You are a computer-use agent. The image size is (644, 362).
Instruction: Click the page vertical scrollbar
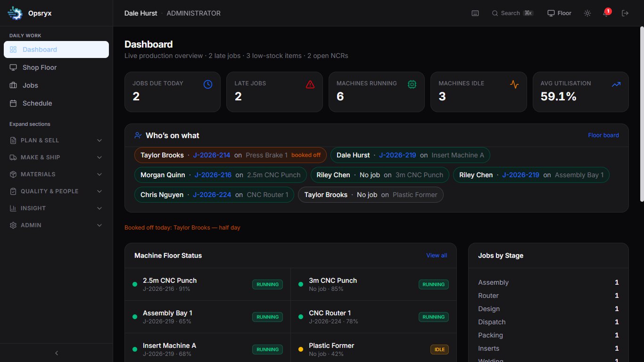(x=642, y=114)
